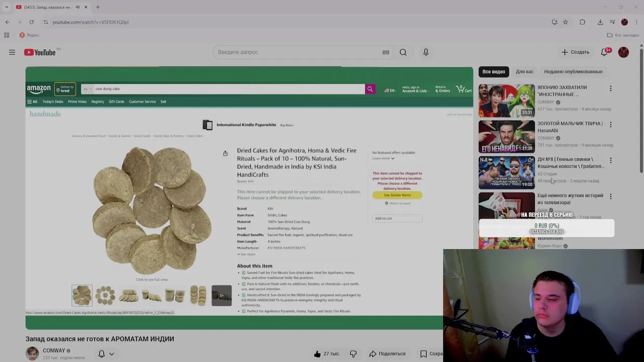This screenshot has height=362, width=644.
Task: Open the three-dot menu for Ещё немного жутких историй
Action: coord(611,197)
